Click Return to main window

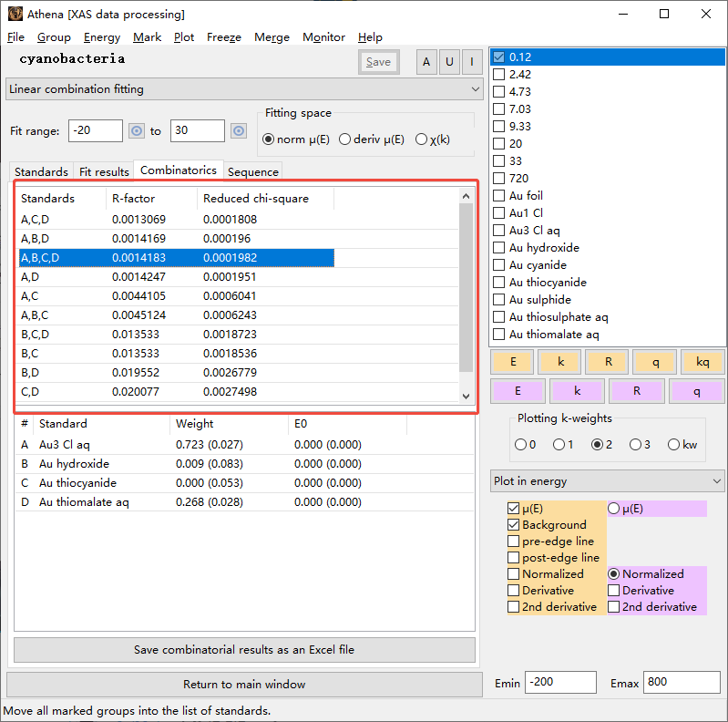click(244, 685)
